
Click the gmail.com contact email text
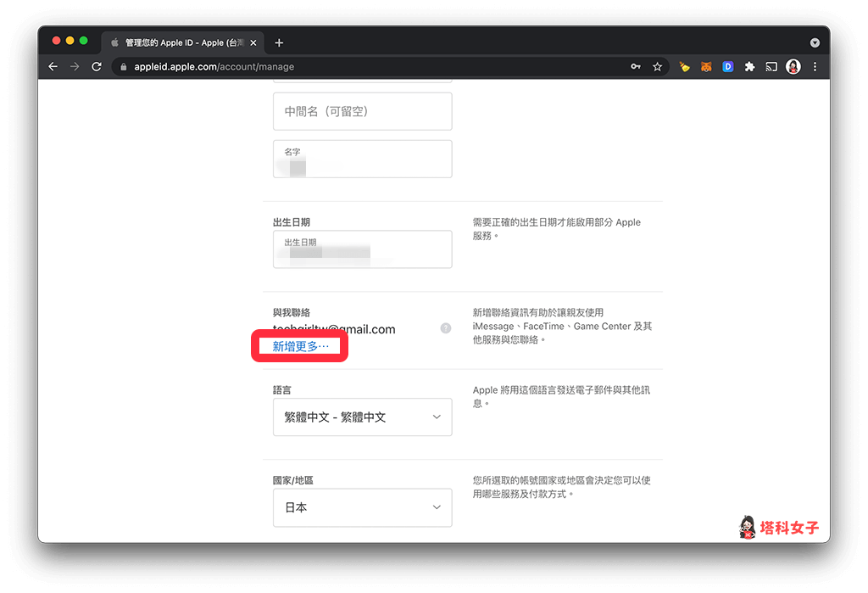[x=334, y=329]
